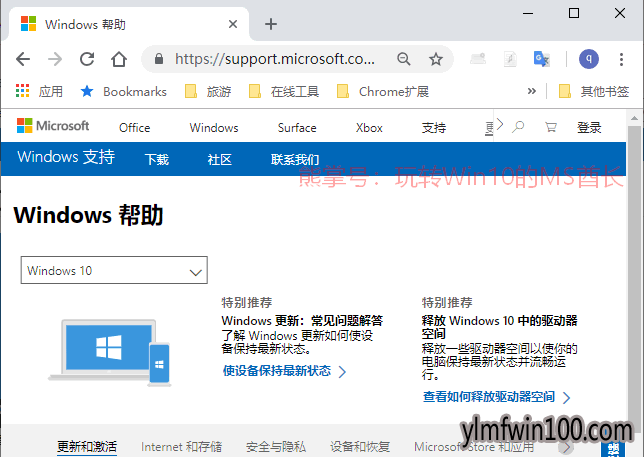644x457 pixels.
Task: Click the page scrollbar up arrow
Action: tap(635, 118)
